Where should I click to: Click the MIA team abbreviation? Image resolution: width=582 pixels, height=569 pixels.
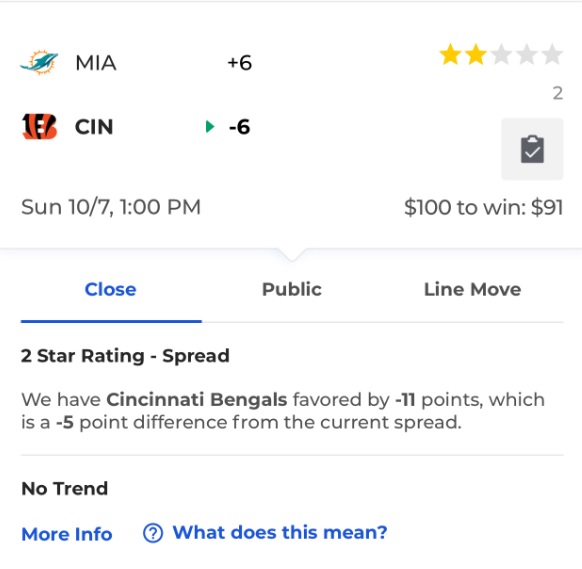click(x=96, y=63)
